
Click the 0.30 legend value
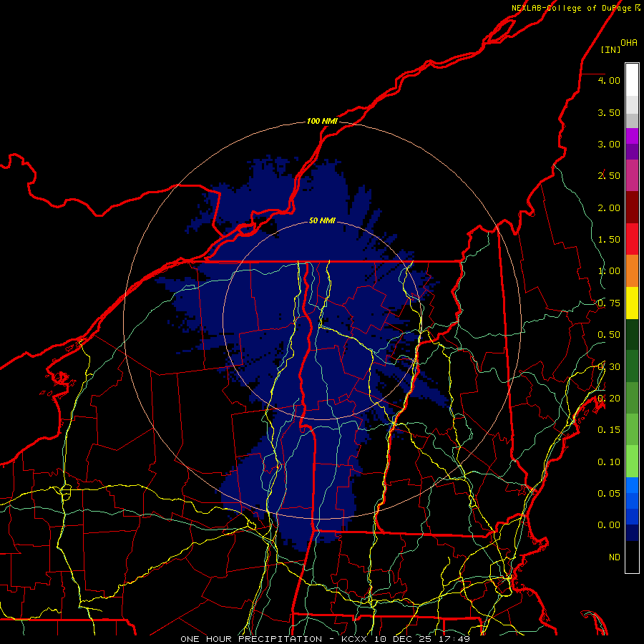click(x=609, y=367)
